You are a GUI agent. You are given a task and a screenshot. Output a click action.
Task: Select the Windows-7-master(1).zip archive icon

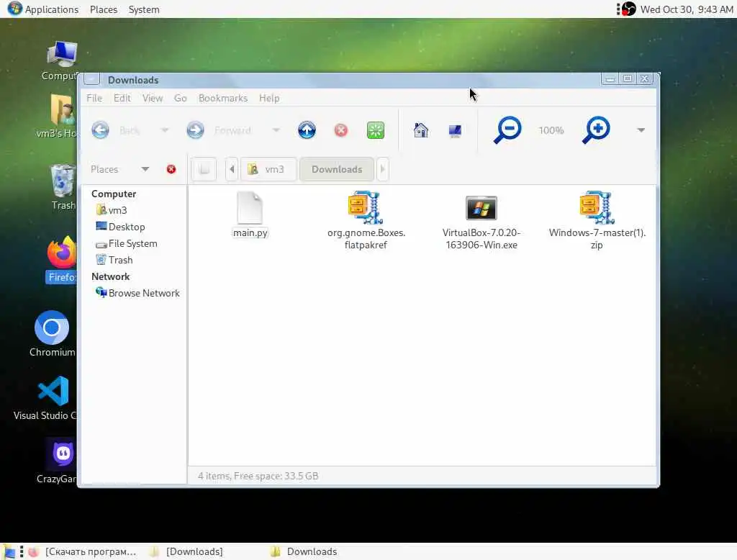click(597, 207)
